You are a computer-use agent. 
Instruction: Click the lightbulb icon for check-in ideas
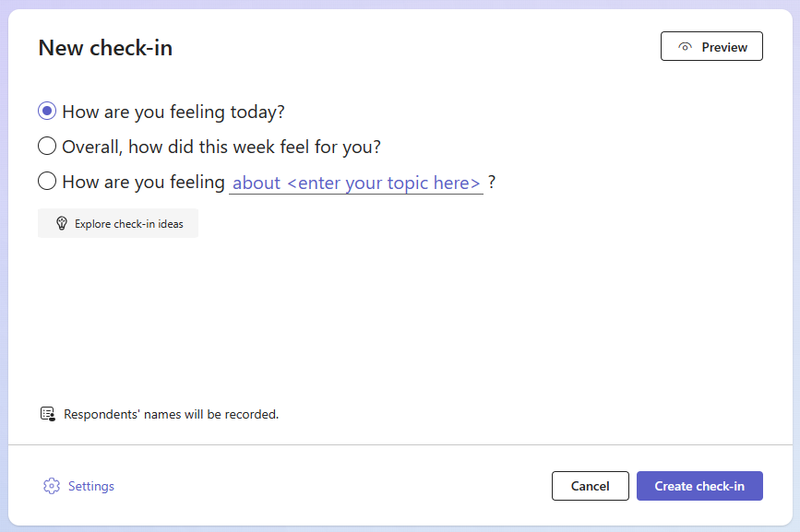pyautogui.click(x=63, y=224)
